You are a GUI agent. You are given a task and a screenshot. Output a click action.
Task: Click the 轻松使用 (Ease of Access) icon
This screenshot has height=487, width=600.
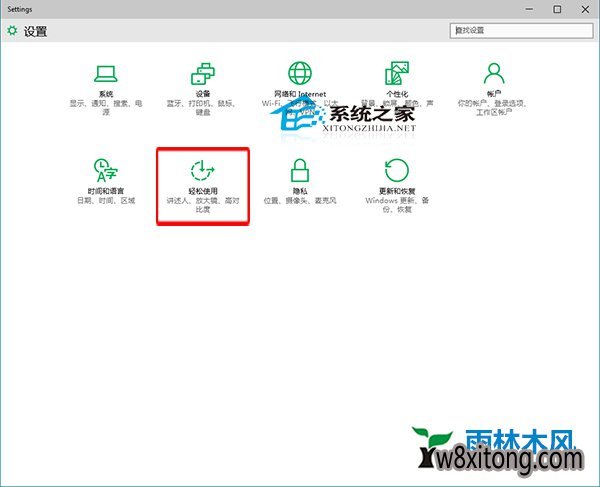click(202, 169)
